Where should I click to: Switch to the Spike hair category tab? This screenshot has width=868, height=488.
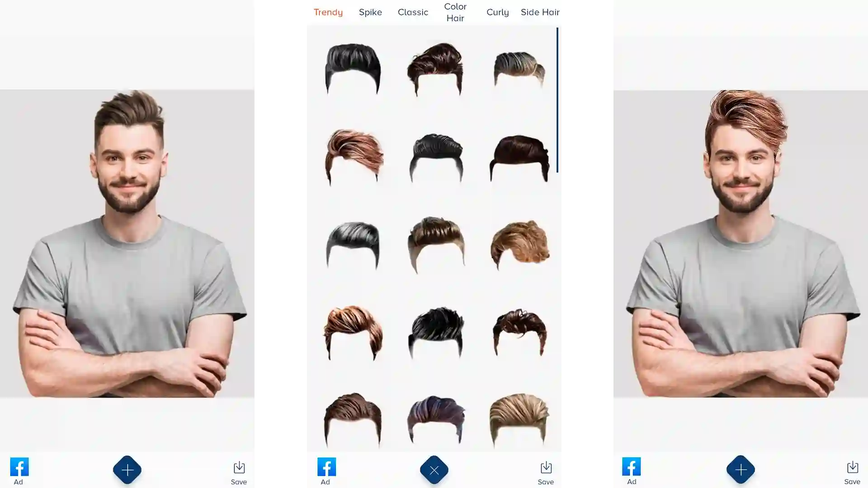(x=371, y=12)
